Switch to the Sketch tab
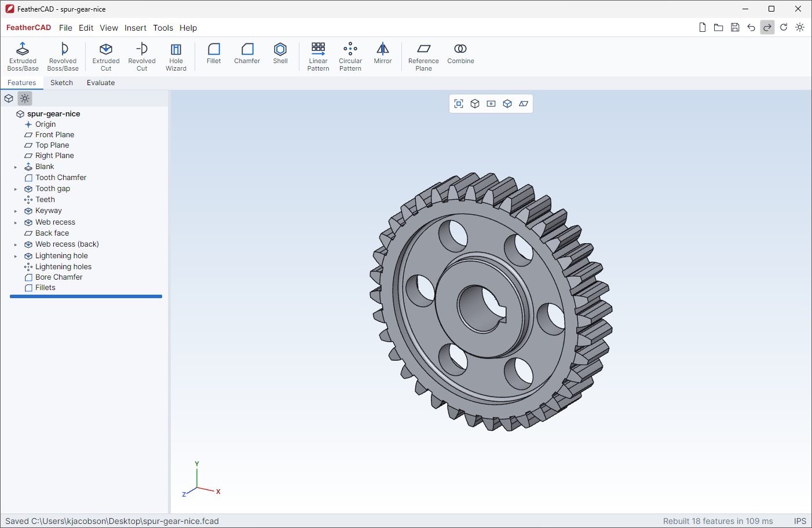 point(61,83)
